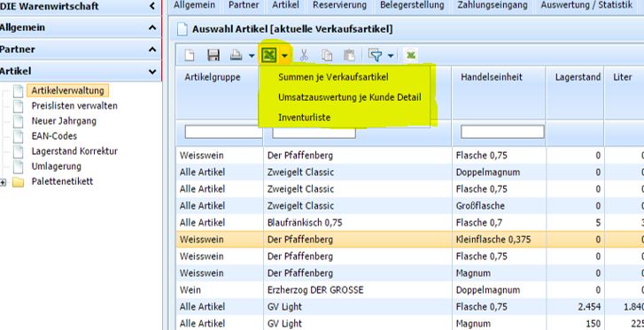The height and width of the screenshot is (330, 644).
Task: Click the Erzherzog DER GROSSE cell
Action: point(357,290)
